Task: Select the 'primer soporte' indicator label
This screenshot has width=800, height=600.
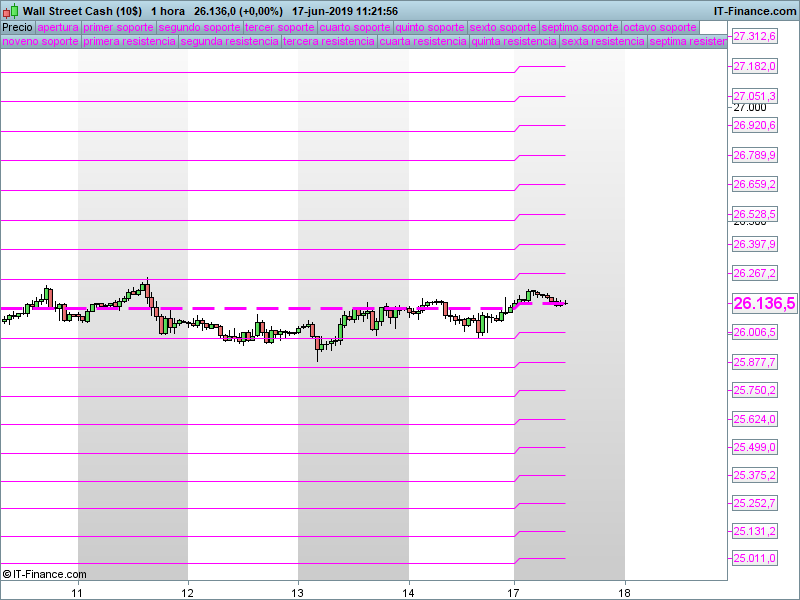Action: 118,27
